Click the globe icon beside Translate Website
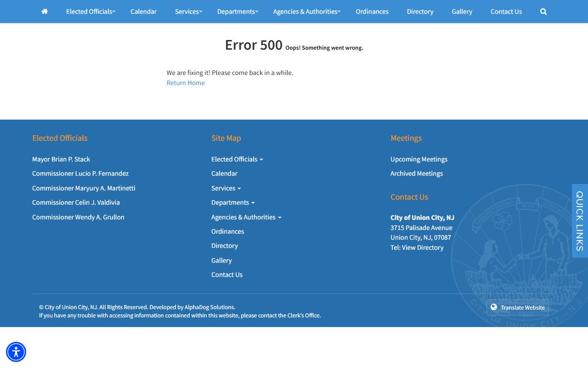The image size is (588, 368). [494, 307]
